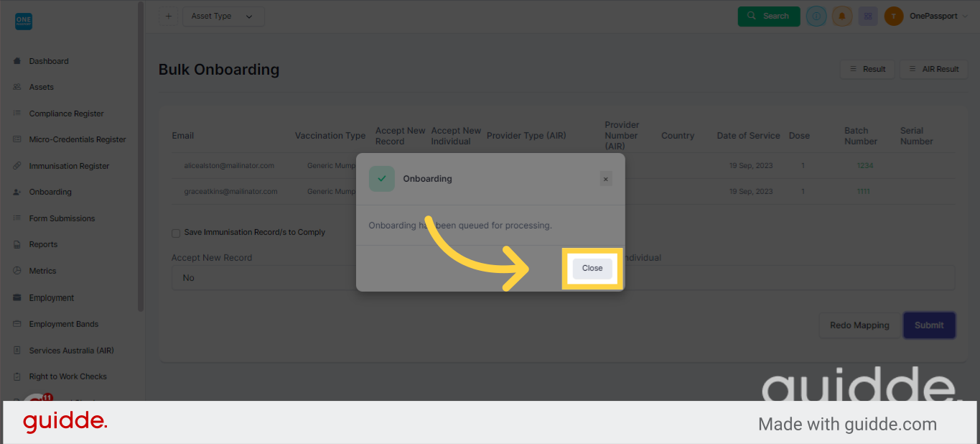Click the Reports document icon
Image resolution: width=980 pixels, height=444 pixels.
coord(17,244)
